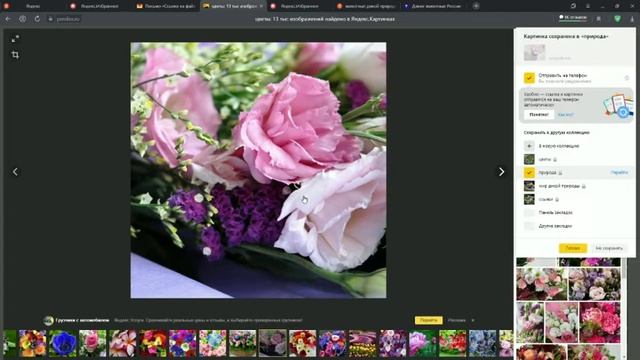The image size is (640, 360).
Task: Click the yellow button in ad strip
Action: pos(429,320)
